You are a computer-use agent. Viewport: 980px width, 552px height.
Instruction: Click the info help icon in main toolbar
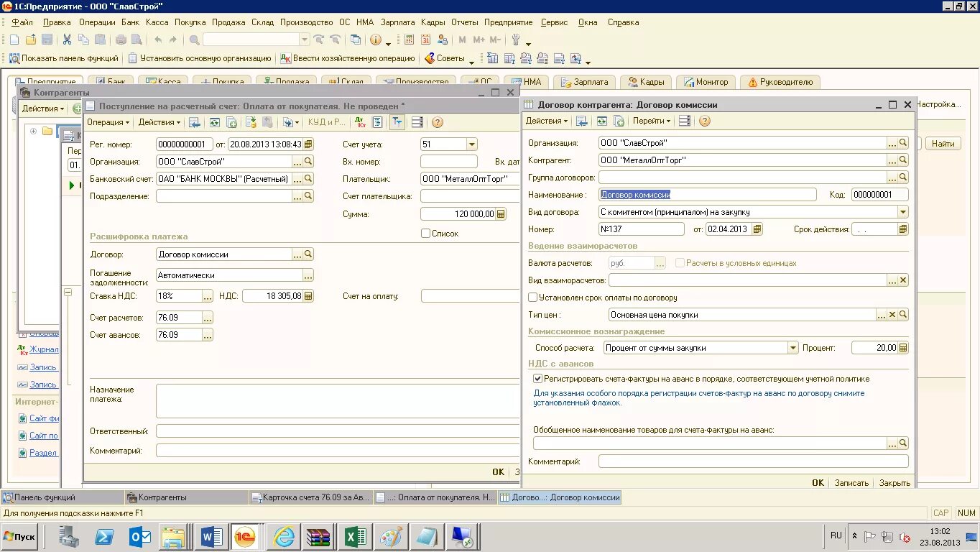point(375,40)
